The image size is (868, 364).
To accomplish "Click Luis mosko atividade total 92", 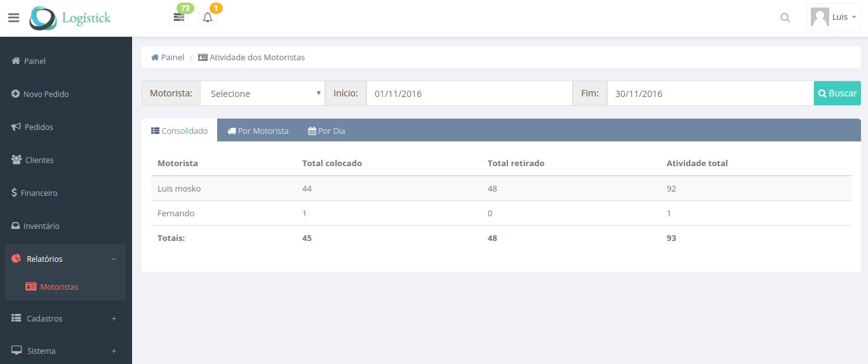I will point(671,188).
